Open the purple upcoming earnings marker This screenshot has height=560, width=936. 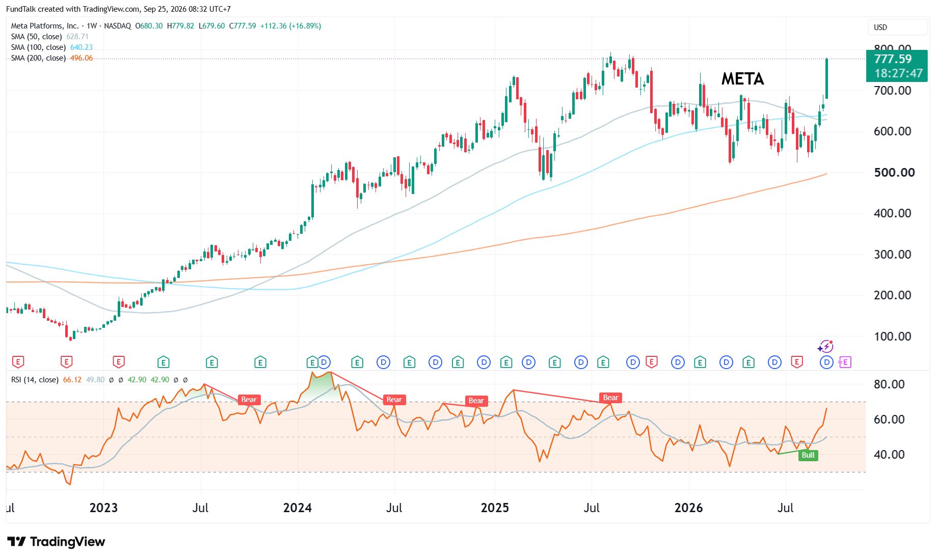tap(845, 362)
